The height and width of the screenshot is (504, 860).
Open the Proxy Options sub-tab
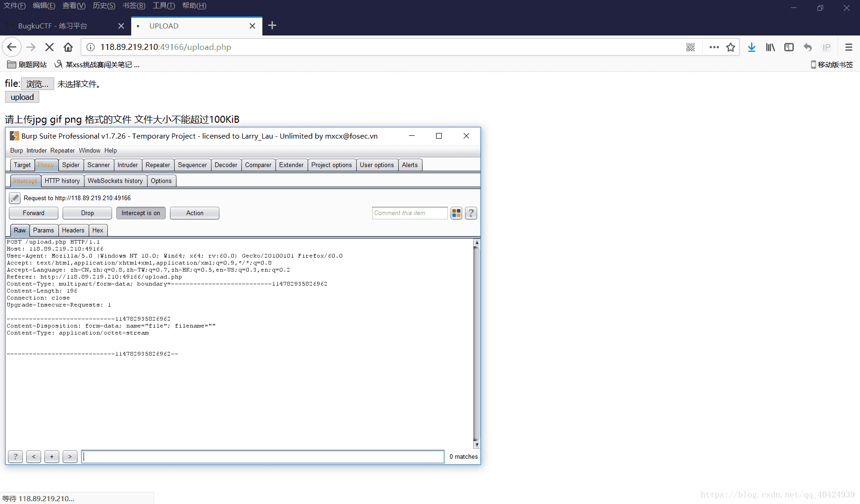point(161,181)
